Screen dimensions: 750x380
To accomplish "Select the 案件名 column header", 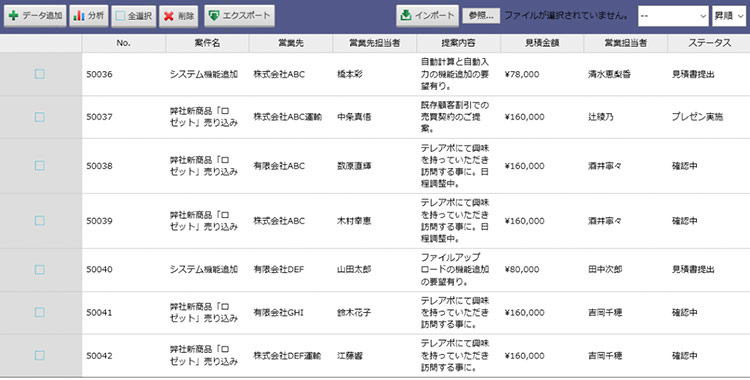I will pyautogui.click(x=207, y=43).
